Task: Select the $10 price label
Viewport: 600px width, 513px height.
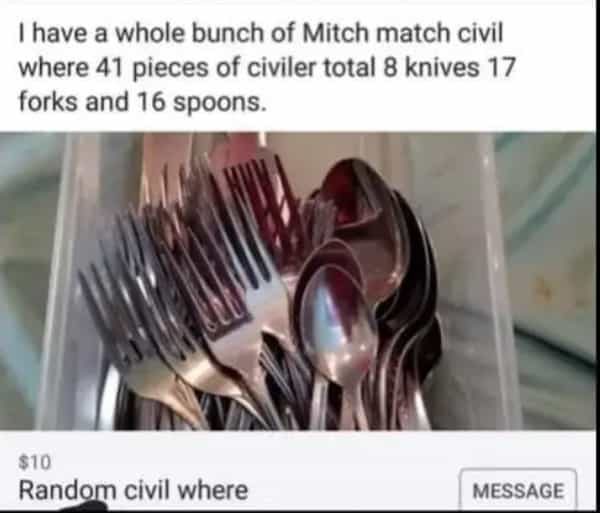Action: click(34, 462)
